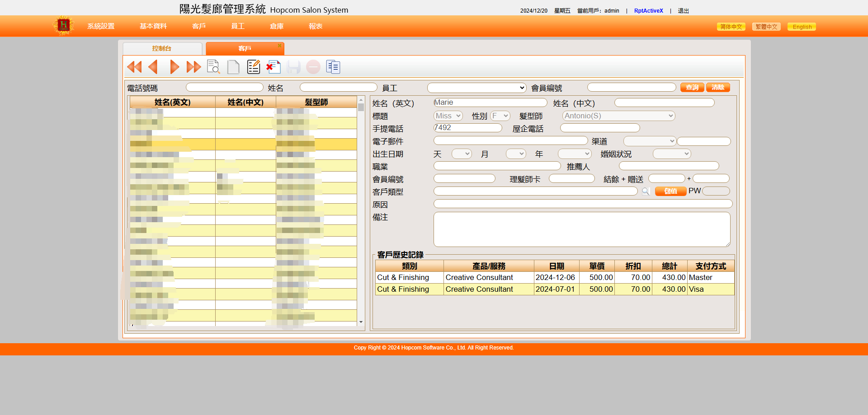Click the edit record pencil icon
This screenshot has width=868, height=415.
(254, 67)
